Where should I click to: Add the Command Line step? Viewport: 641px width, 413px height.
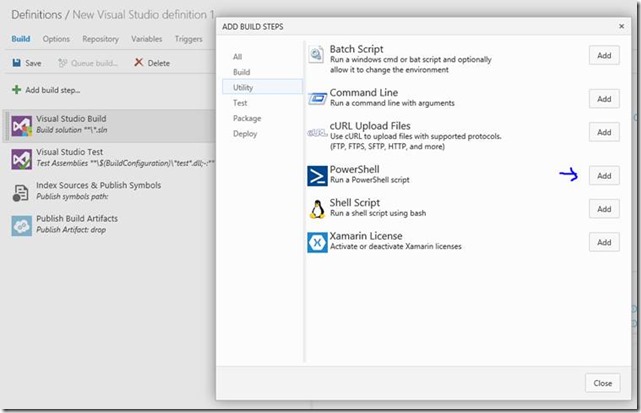click(604, 99)
